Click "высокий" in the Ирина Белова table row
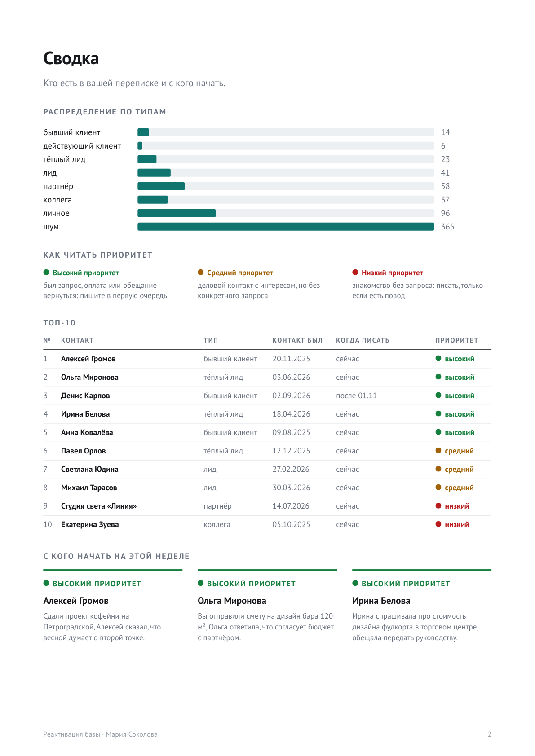Screen dimensions: 535x756 tap(460, 414)
